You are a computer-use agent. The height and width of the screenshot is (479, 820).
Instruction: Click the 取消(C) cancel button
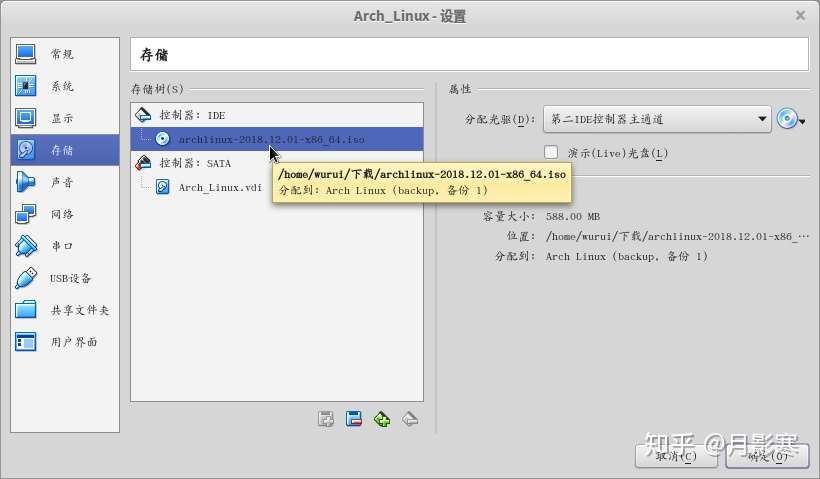[x=676, y=456]
